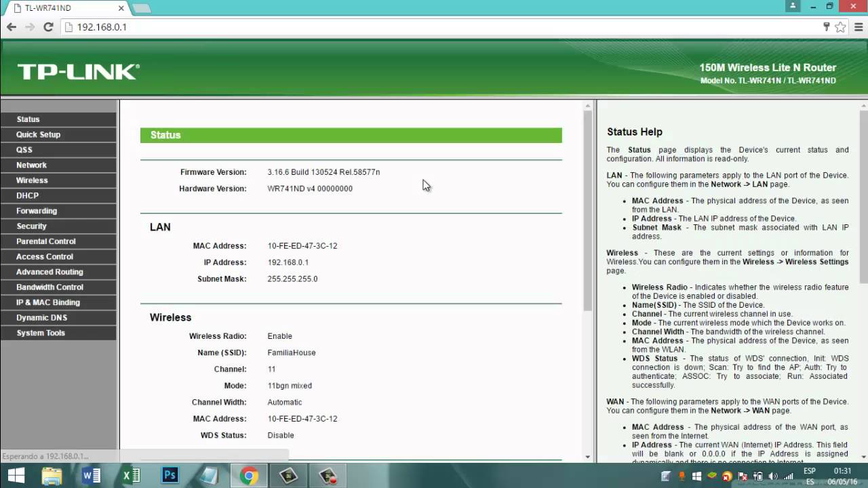
Task: Open the notepad app in taskbar
Action: click(x=210, y=476)
